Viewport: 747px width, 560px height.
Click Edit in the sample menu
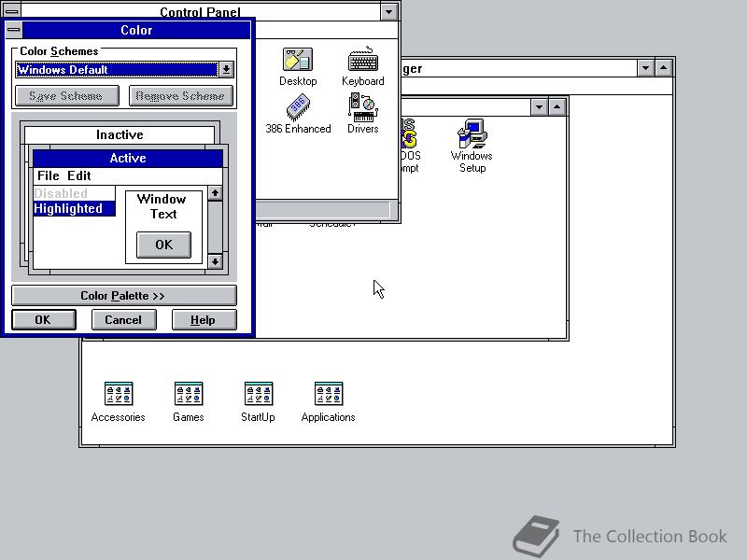click(x=79, y=175)
